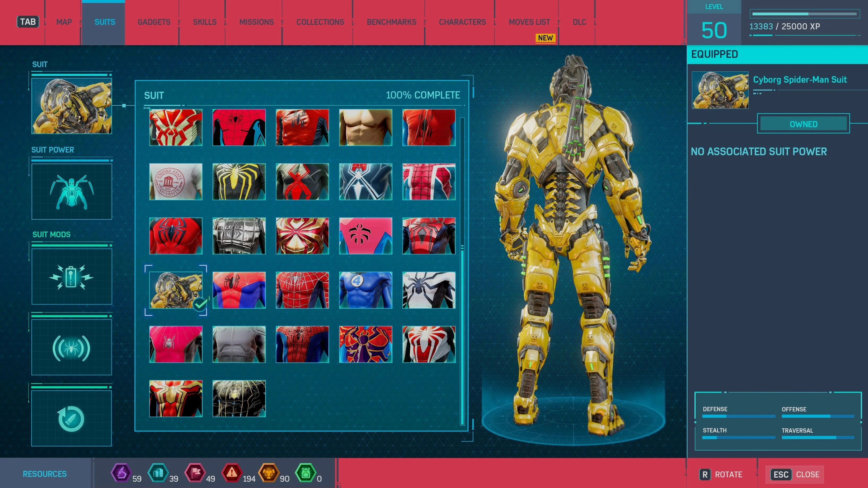The width and height of the screenshot is (868, 488).
Task: Select the battery suit mod slot
Action: pos(71,277)
